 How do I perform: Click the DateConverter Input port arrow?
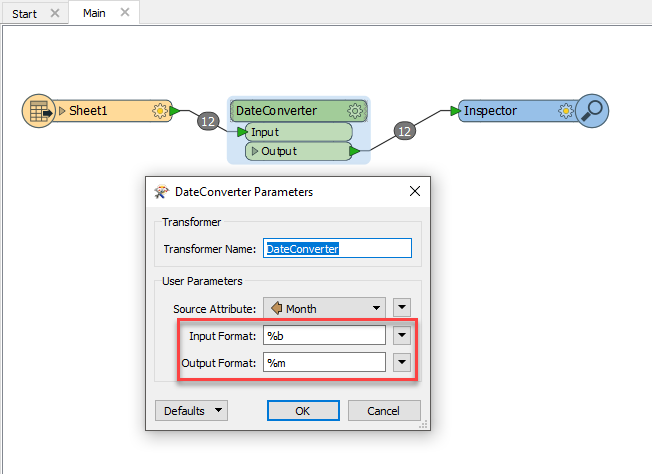[242, 132]
